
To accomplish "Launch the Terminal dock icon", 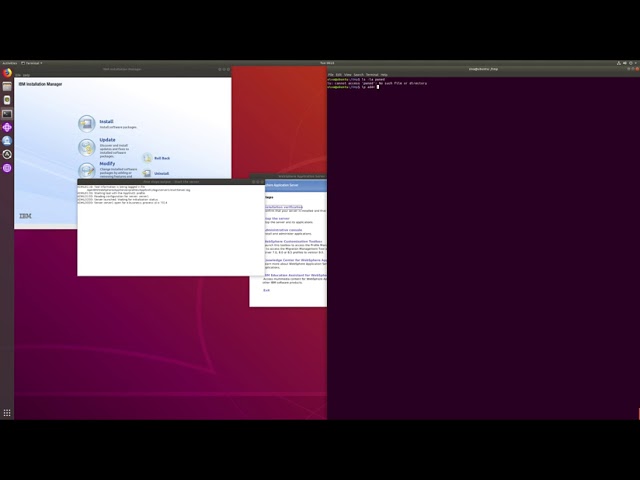I will (x=7, y=114).
